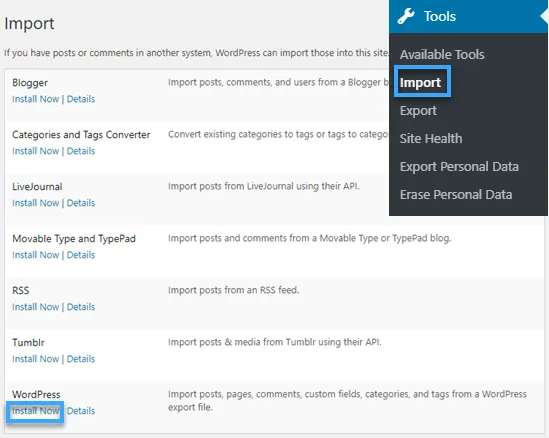
Task: Open Available Tools submenu item
Action: (x=442, y=55)
